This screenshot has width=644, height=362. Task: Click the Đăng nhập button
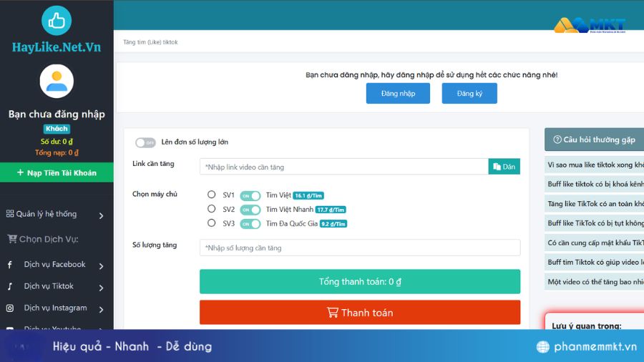coord(398,93)
